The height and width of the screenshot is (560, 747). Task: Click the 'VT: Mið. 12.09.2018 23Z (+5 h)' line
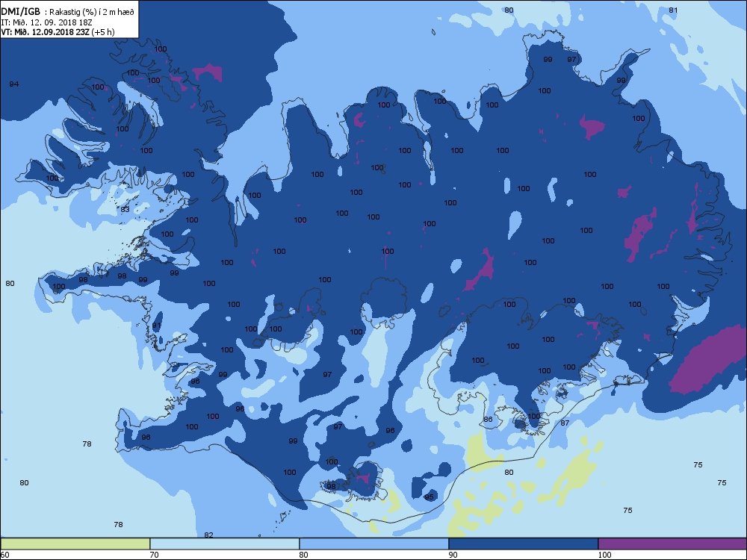[58, 32]
